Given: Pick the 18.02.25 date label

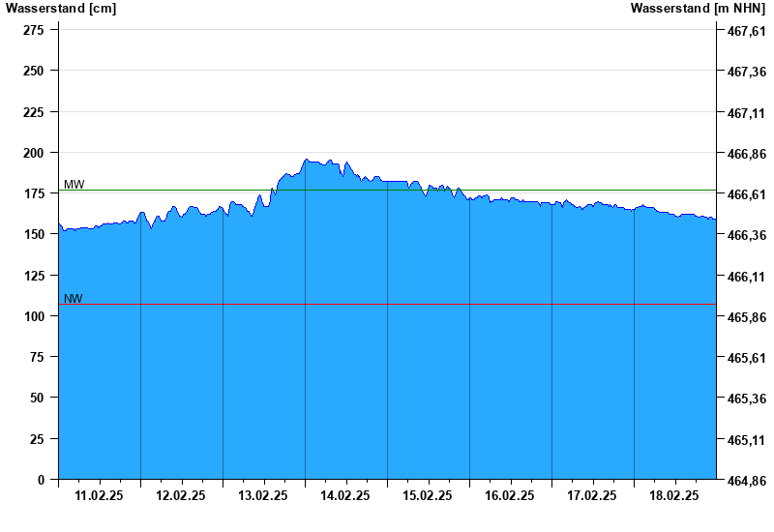Looking at the screenshot, I should [673, 495].
